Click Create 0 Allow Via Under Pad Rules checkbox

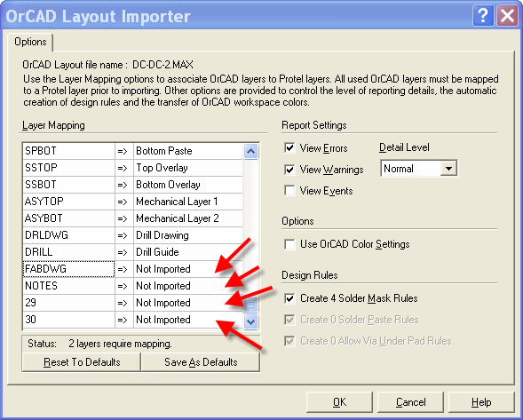(x=289, y=341)
